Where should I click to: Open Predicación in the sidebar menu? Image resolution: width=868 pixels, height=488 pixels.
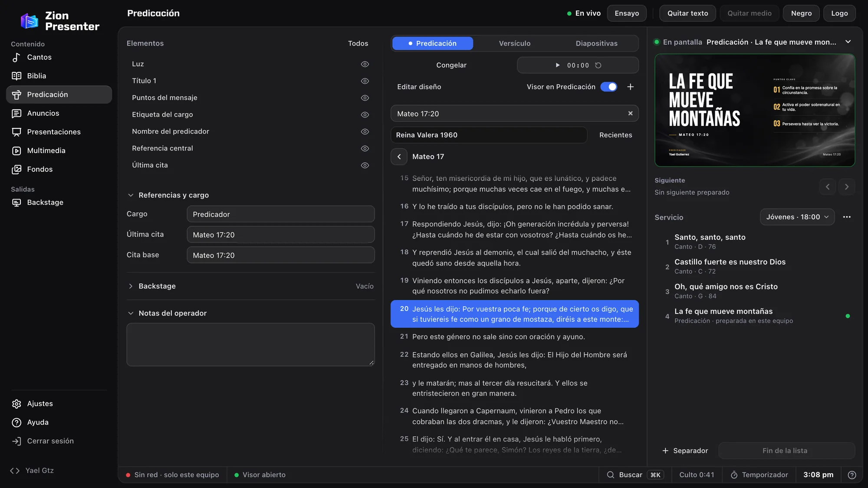59,95
